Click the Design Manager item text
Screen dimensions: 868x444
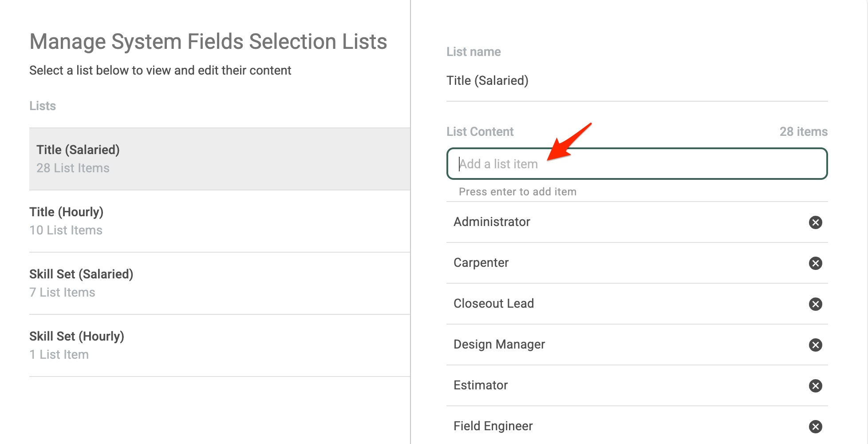pos(499,345)
